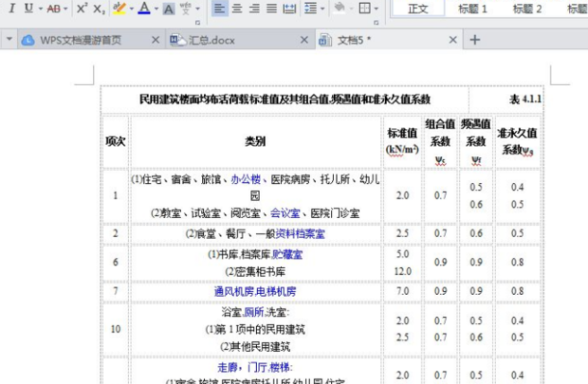Click 走廊，门厅,楼梯 blue text
The image size is (588, 384).
[x=254, y=367]
